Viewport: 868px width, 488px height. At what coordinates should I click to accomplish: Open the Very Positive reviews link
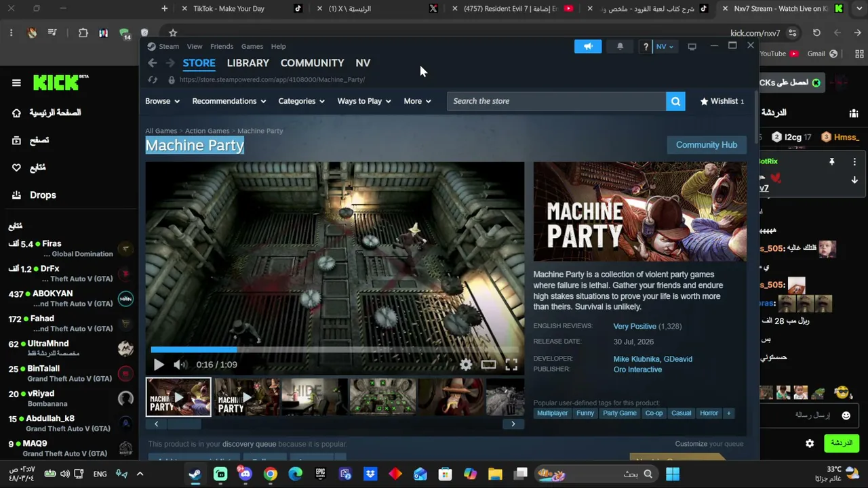635,327
